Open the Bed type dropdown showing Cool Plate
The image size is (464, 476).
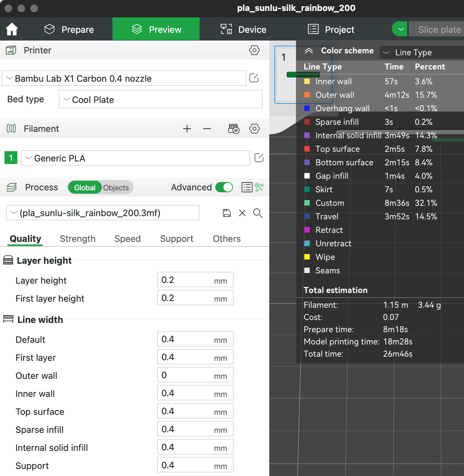pyautogui.click(x=160, y=99)
